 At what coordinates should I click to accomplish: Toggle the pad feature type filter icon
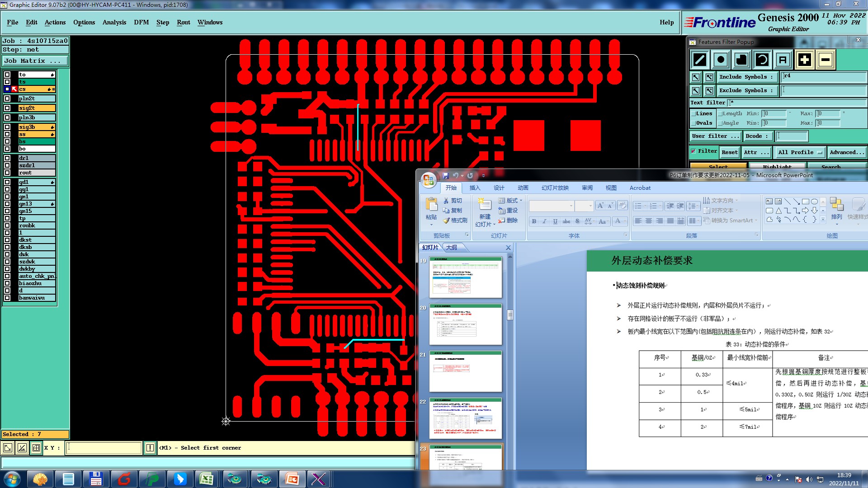coord(721,60)
